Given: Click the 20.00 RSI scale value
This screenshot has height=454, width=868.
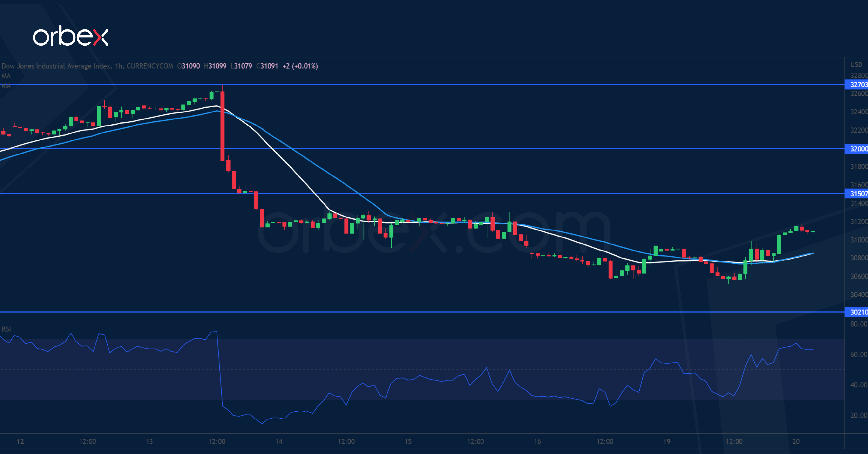Looking at the screenshot, I should tap(858, 415).
